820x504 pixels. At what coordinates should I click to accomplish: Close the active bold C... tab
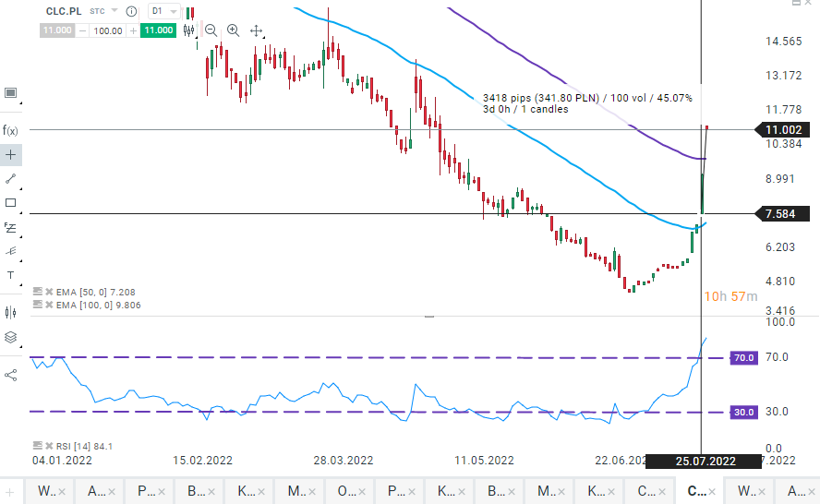712,492
